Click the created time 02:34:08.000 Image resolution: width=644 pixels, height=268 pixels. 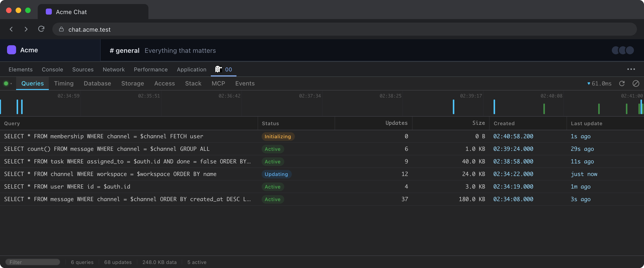click(x=513, y=199)
